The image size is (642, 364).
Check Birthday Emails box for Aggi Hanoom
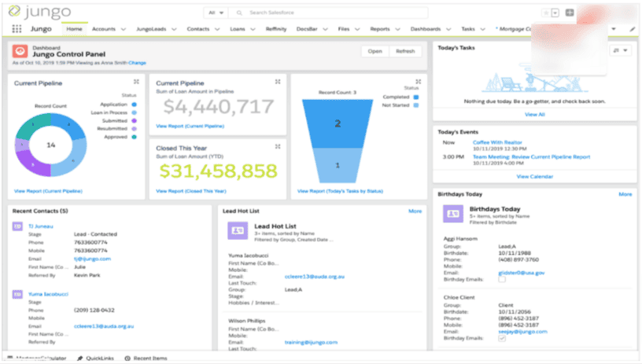click(x=502, y=279)
